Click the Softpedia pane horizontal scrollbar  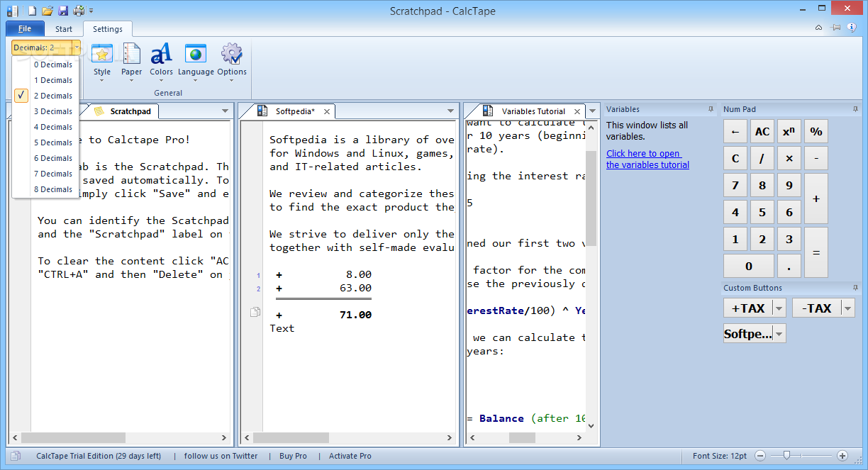[349, 438]
